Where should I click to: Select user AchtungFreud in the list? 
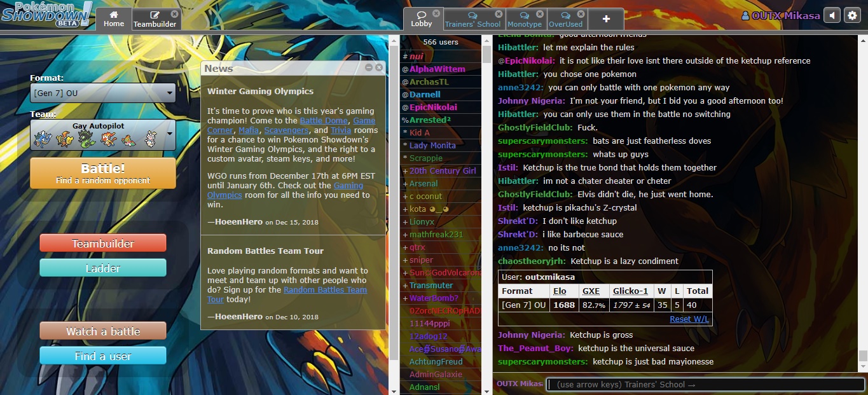click(441, 361)
